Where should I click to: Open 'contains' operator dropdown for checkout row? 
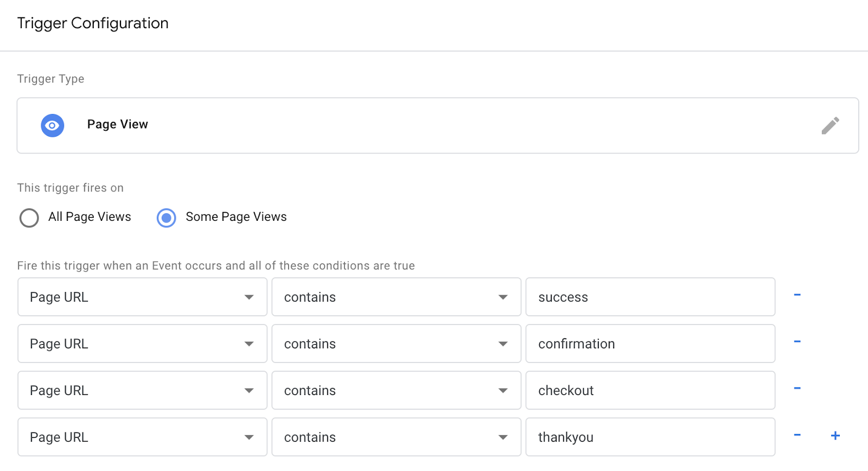396,390
